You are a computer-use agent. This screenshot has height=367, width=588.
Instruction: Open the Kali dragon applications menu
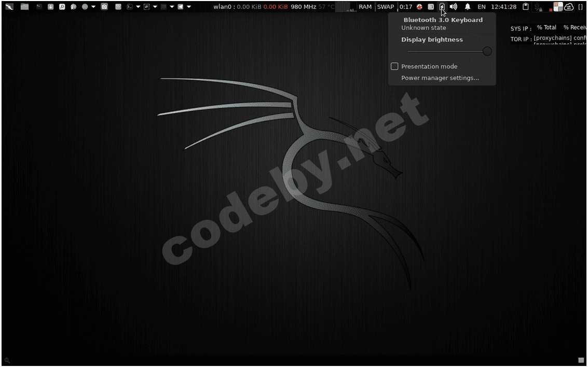point(9,6)
